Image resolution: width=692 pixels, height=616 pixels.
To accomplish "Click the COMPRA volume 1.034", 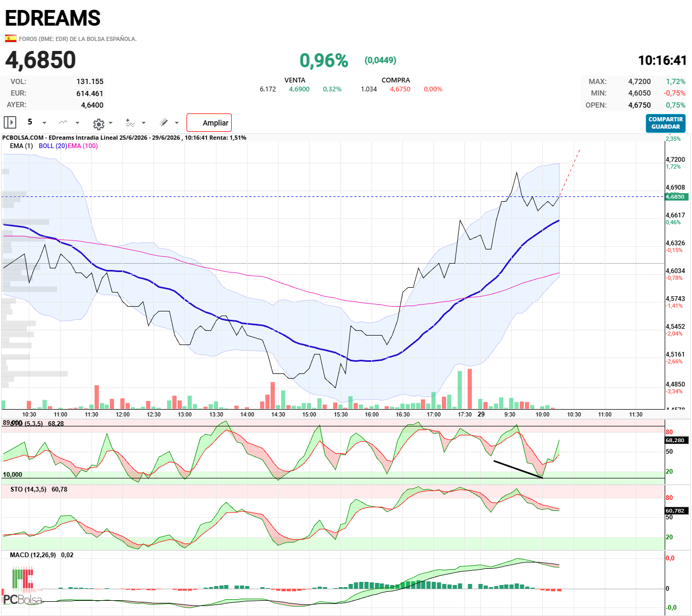I will (x=369, y=89).
